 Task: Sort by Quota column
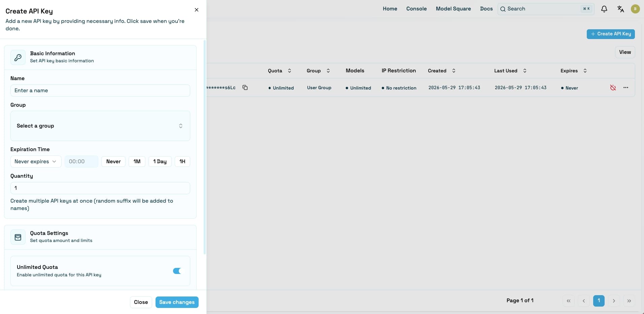(279, 71)
